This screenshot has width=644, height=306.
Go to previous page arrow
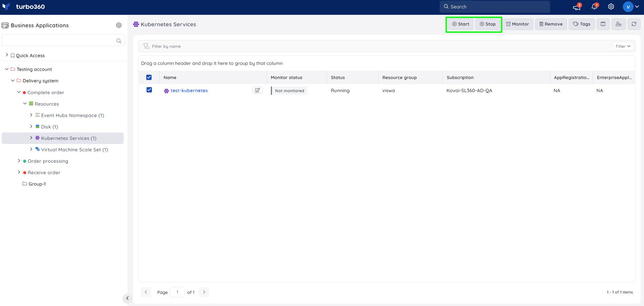pos(146,292)
